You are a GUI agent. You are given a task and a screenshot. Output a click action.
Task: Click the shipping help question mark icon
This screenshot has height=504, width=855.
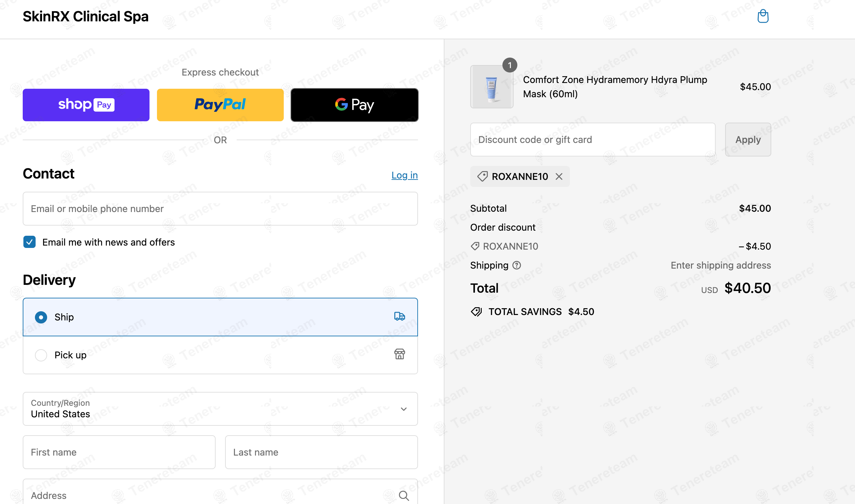click(x=517, y=265)
